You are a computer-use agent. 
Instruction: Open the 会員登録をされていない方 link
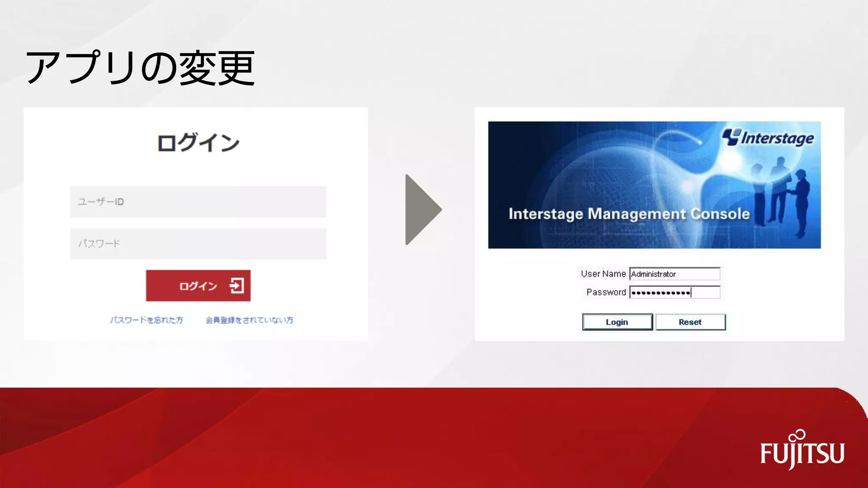(x=249, y=320)
